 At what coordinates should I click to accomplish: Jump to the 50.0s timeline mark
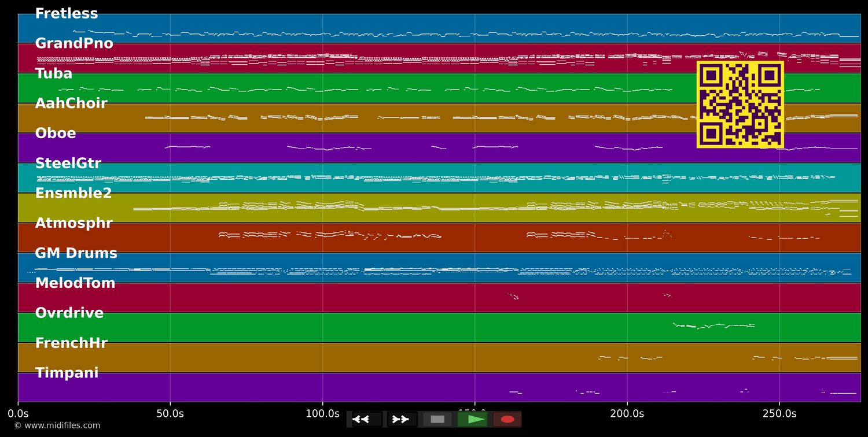coord(170,414)
